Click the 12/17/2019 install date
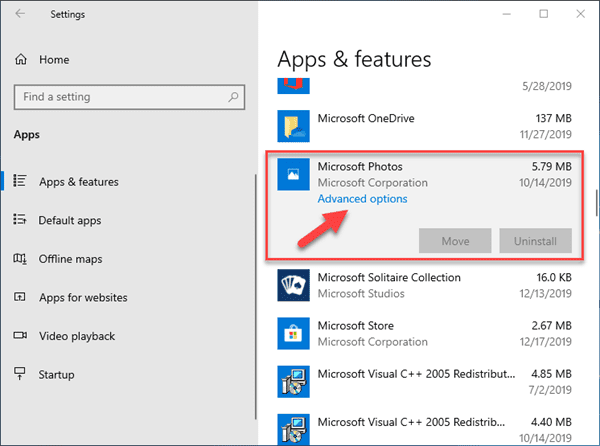 545,342
